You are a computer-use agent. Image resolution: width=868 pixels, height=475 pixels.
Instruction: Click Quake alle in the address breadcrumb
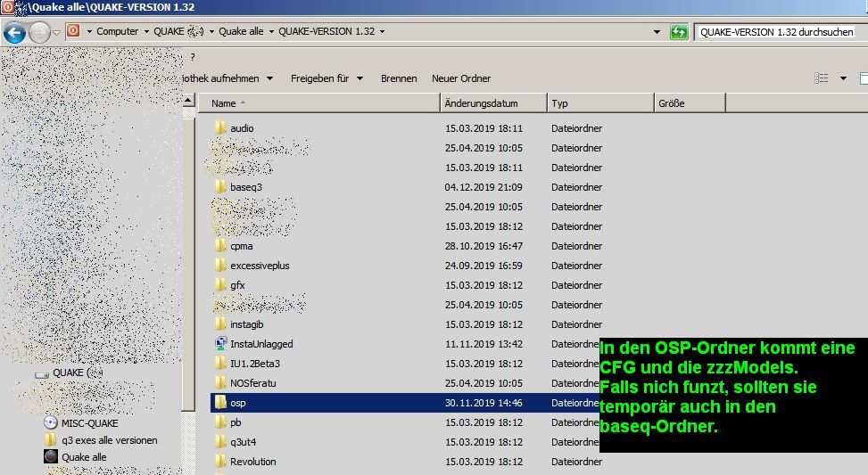click(x=241, y=31)
